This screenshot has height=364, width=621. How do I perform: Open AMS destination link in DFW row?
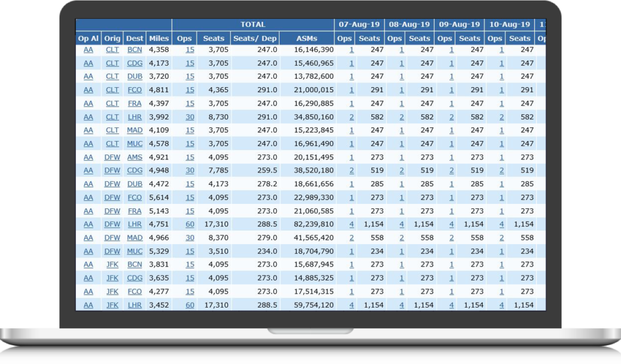135,157
